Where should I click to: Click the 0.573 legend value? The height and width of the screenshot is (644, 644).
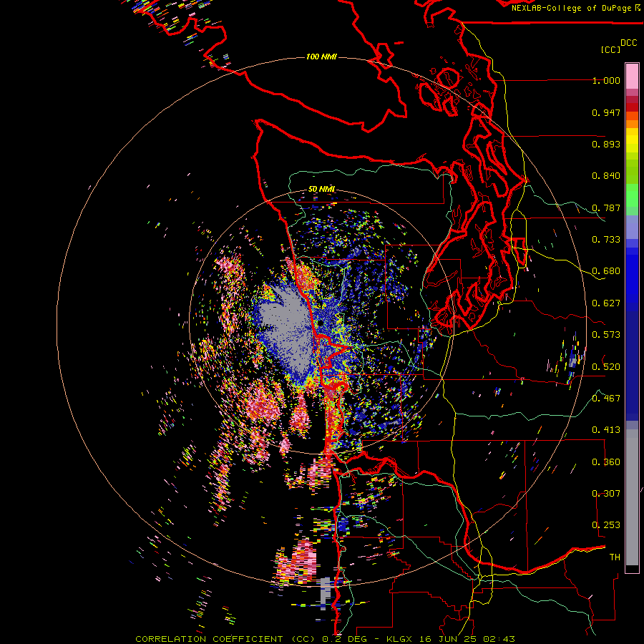point(606,334)
